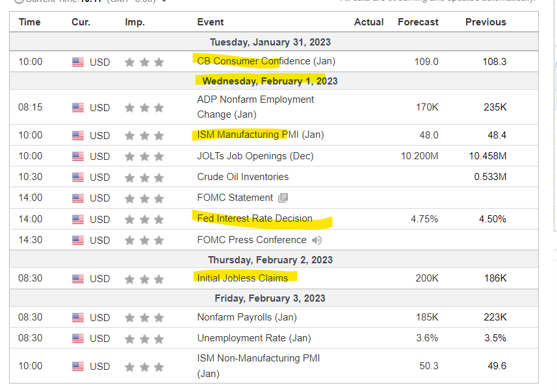Click the importance stars for Unemployment Rate
The width and height of the screenshot is (557, 392).
[x=144, y=339]
